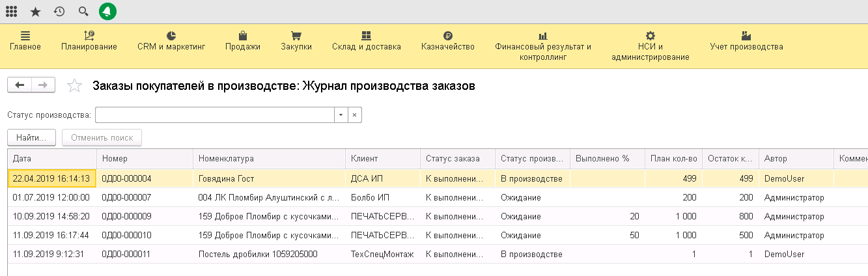Open favorites star in top bar
The height and width of the screenshot is (276, 868).
(35, 11)
